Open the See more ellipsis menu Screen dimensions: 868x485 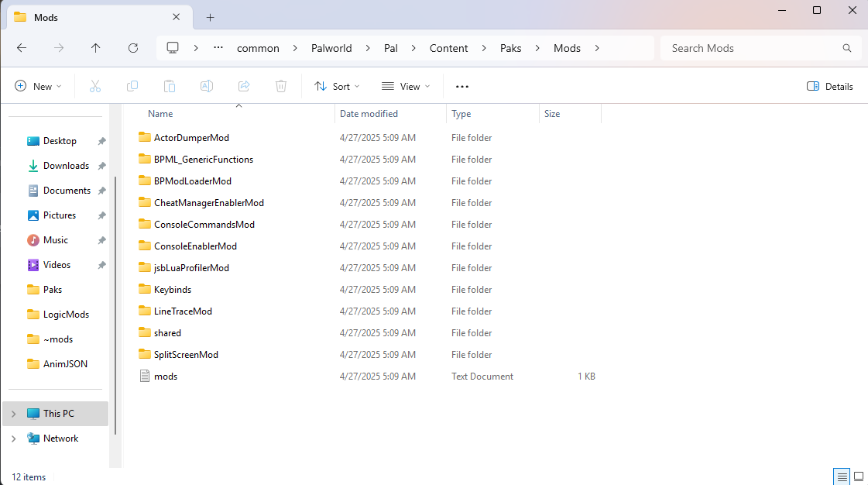(x=462, y=86)
